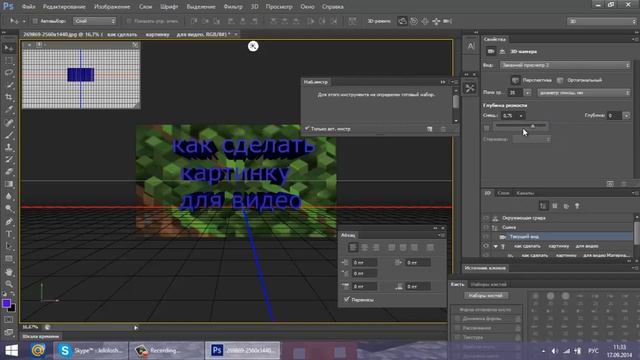Open Шкала времени timeline panel

(41, 337)
